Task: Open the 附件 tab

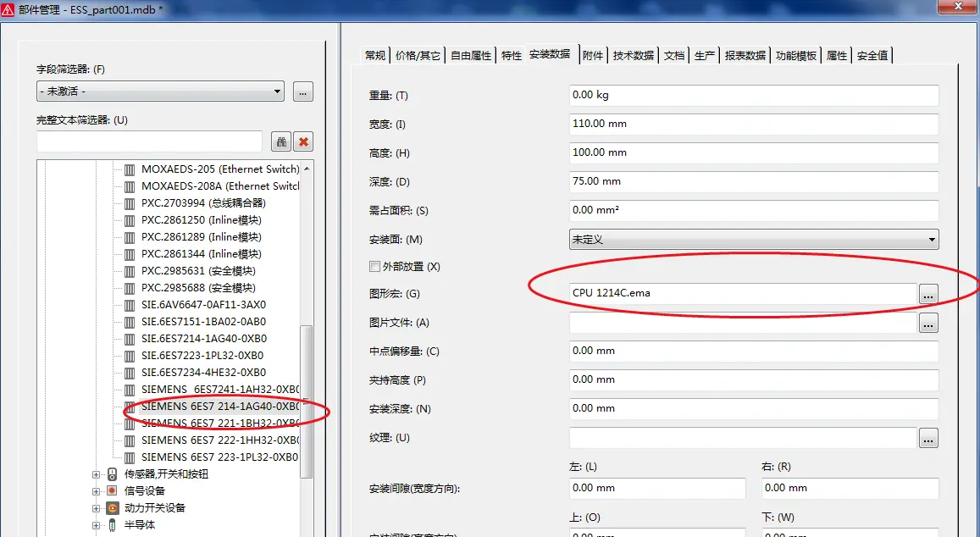Action: [593, 56]
